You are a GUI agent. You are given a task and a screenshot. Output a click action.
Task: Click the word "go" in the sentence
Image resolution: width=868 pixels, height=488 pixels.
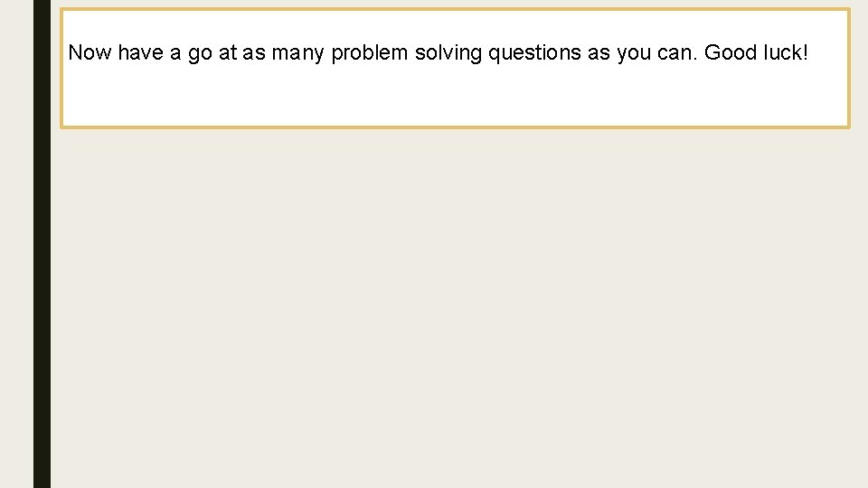coord(200,53)
